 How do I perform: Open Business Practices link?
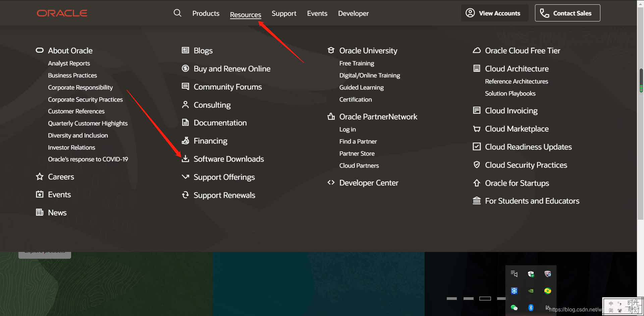(x=72, y=75)
